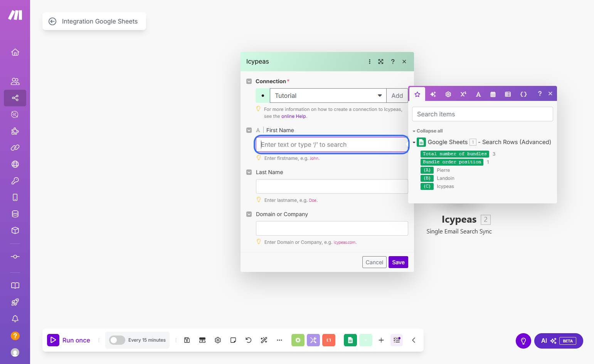Select the Total number of bundles variable
Screen dimensions: 594x364
[455, 154]
